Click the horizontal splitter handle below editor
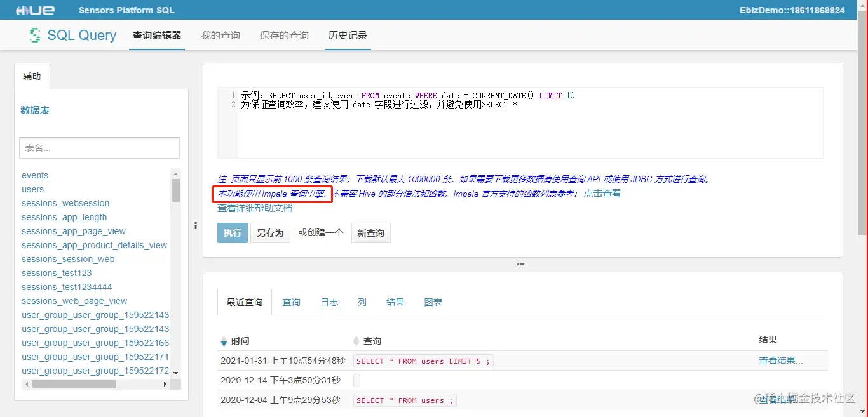The image size is (868, 417). pyautogui.click(x=521, y=264)
